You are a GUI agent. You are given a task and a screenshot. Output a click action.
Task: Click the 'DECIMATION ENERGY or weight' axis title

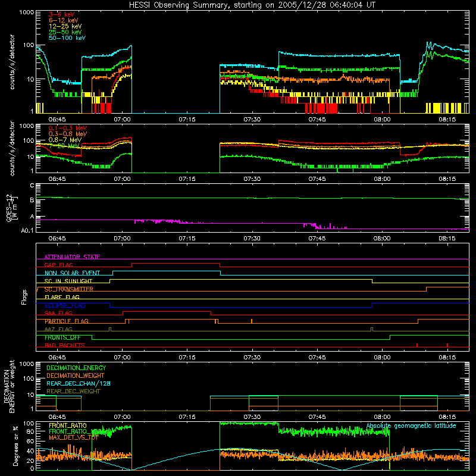pos(9,387)
